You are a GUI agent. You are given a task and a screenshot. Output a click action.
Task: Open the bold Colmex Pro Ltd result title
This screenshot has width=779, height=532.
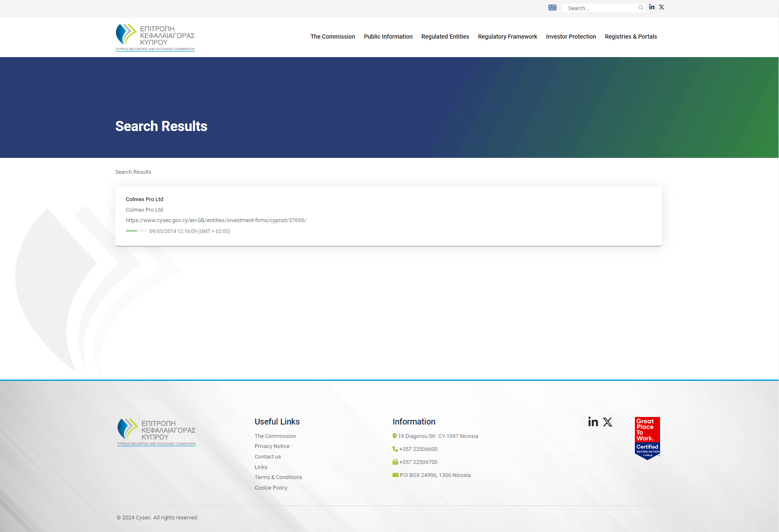coord(145,199)
